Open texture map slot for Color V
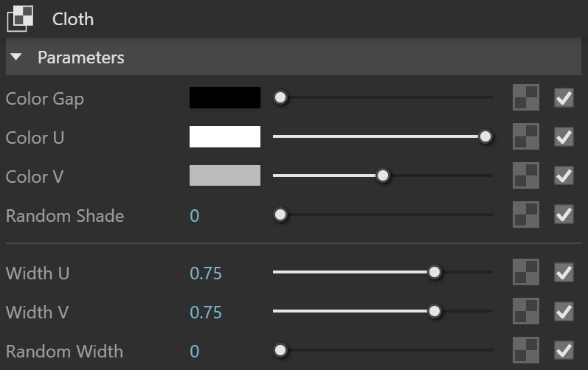 (x=526, y=175)
